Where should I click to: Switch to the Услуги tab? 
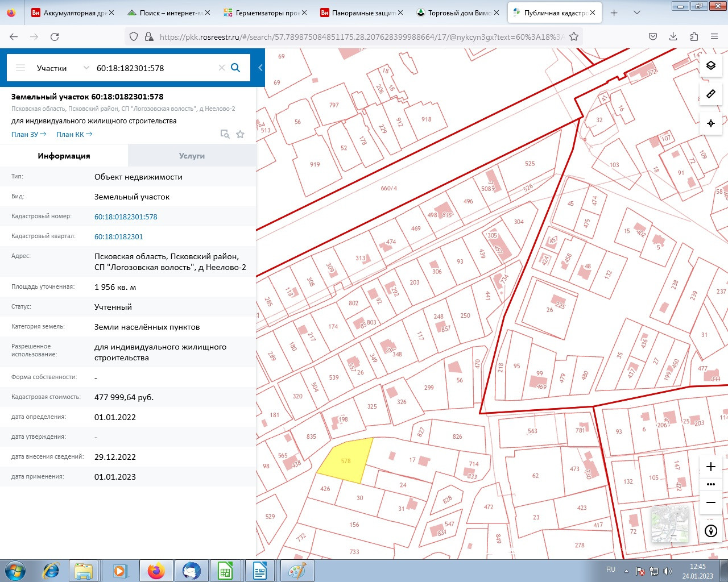pos(192,156)
